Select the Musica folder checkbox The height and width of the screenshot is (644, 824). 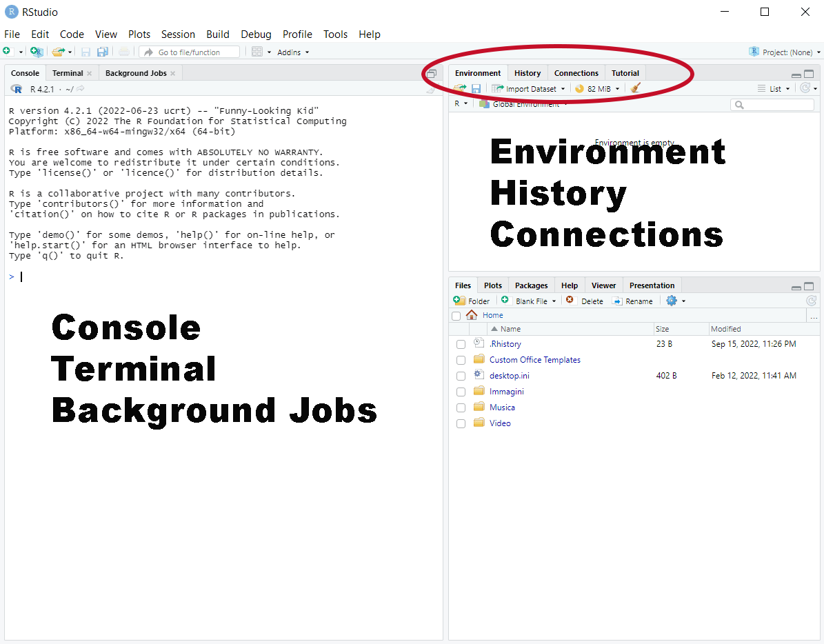461,407
